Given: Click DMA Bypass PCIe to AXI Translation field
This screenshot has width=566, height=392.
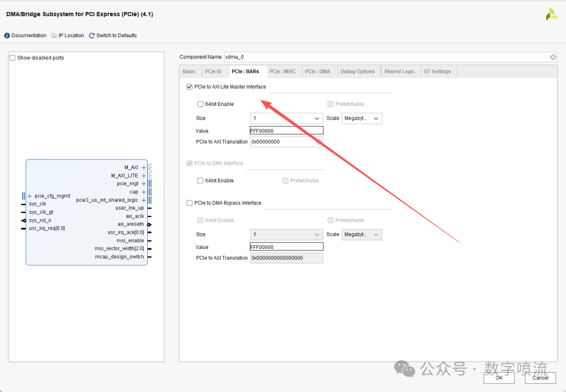Looking at the screenshot, I should point(287,258).
